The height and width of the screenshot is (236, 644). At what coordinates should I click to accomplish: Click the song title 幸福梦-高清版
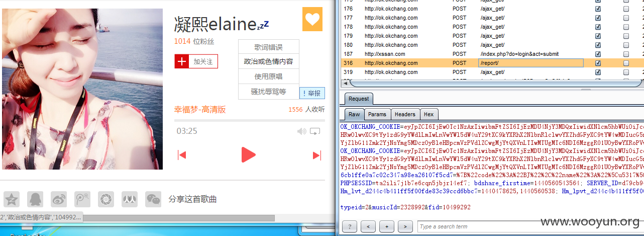(x=200, y=109)
